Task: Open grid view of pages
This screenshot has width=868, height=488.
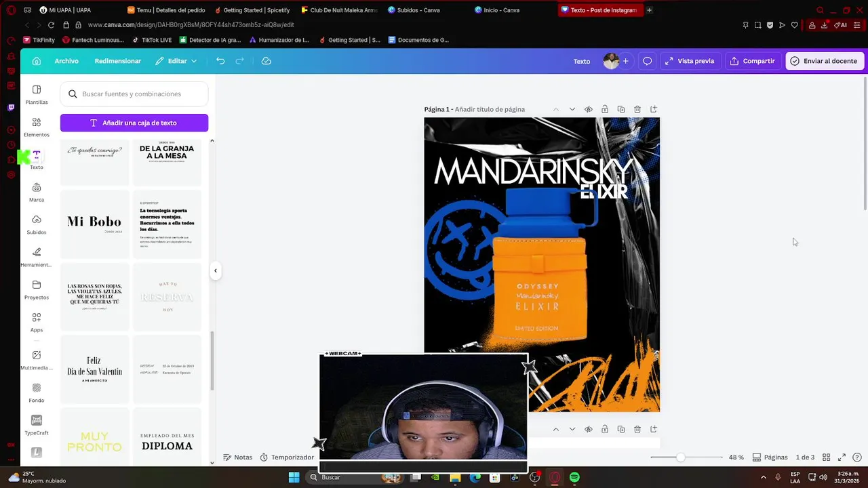Action: tap(827, 457)
